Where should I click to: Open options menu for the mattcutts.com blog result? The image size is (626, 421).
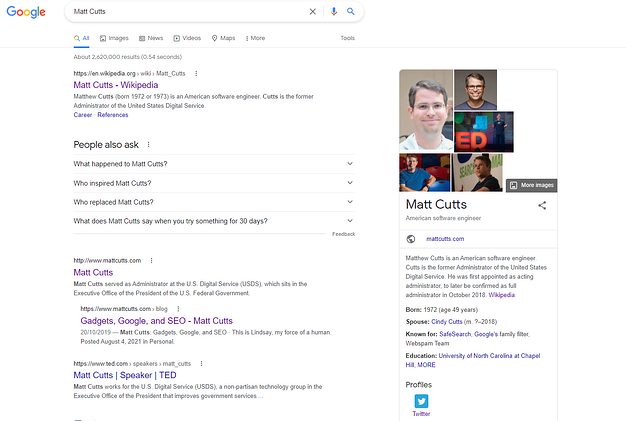(178, 309)
